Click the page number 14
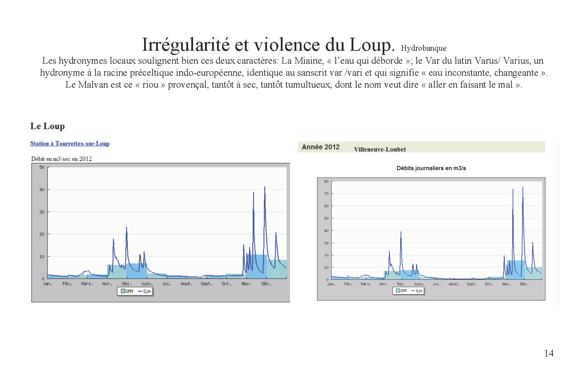Viewport: 588px width, 378px height. [x=549, y=353]
